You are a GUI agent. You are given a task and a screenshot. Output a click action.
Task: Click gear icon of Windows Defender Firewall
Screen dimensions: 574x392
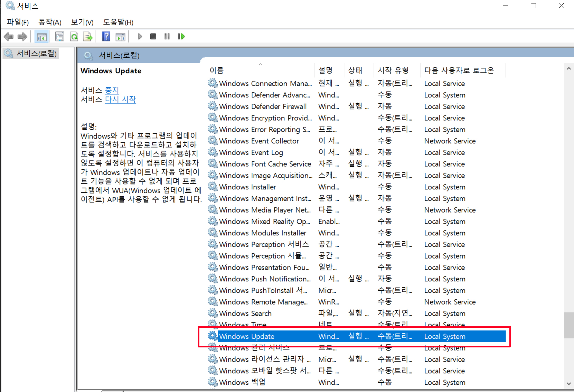[x=213, y=106]
